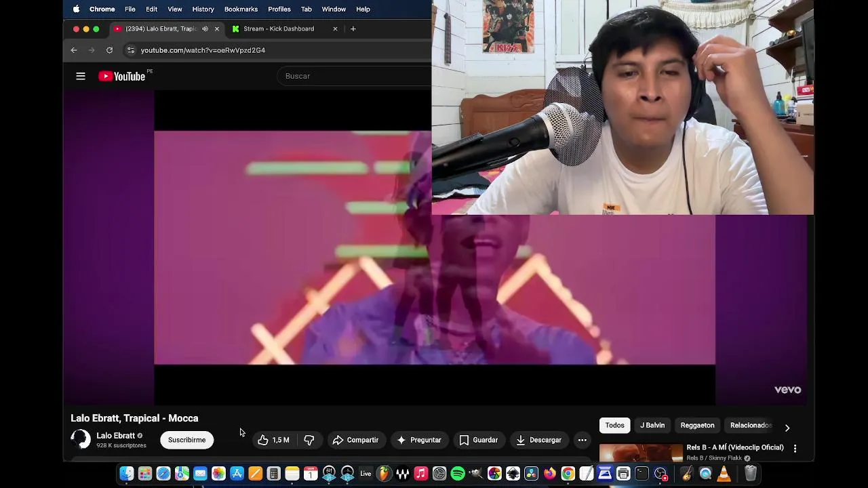Open options for Rels B video suggestion
The image size is (868, 488).
[795, 449]
